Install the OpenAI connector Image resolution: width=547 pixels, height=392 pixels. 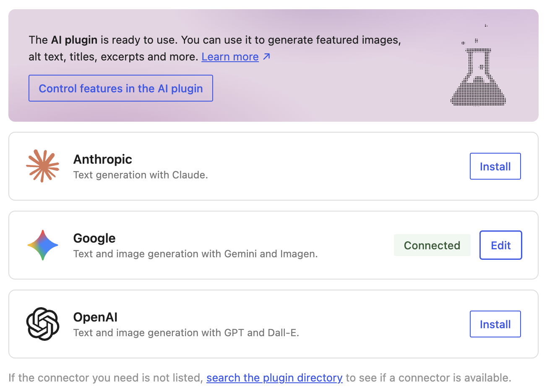495,324
